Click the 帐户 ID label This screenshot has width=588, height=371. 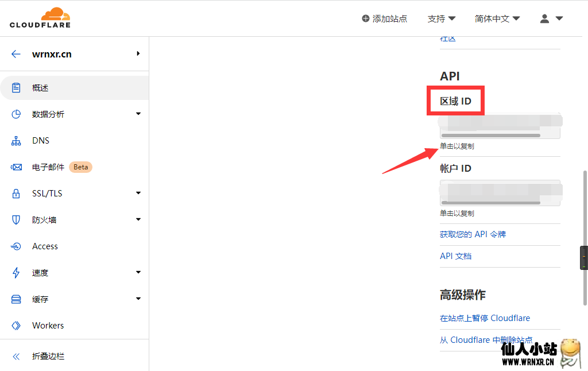pos(455,168)
